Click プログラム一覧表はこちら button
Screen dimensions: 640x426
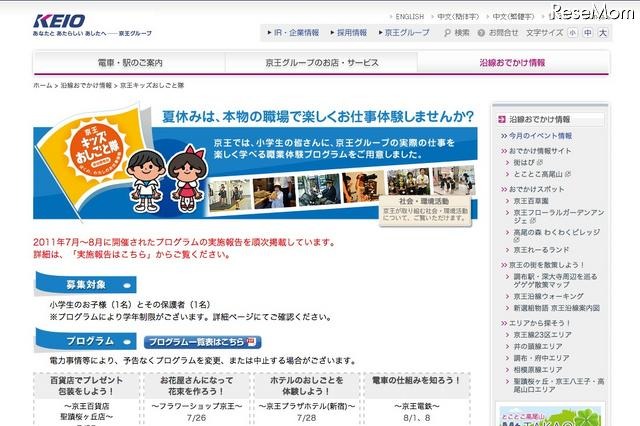tap(202, 342)
